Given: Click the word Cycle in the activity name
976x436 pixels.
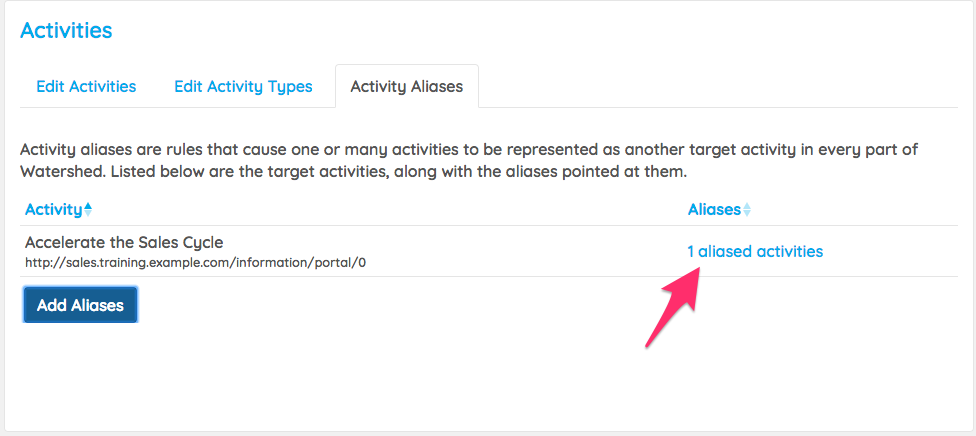Looking at the screenshot, I should click(200, 242).
